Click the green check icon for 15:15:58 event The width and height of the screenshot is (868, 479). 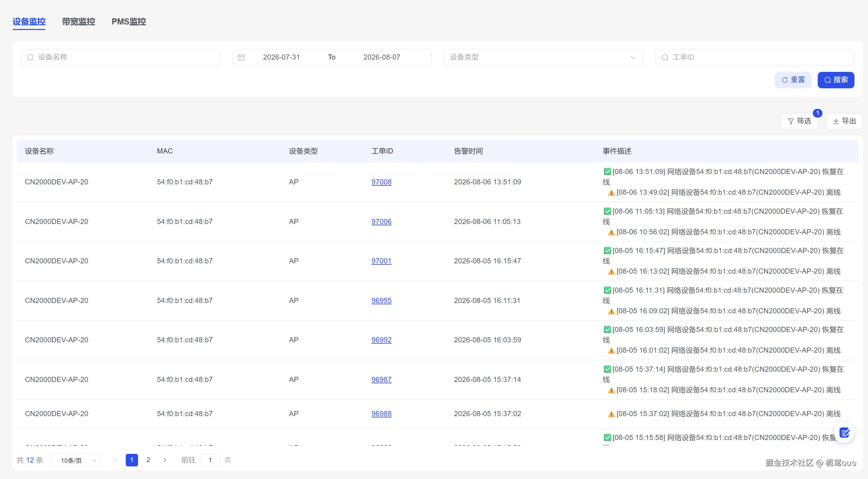coord(607,437)
